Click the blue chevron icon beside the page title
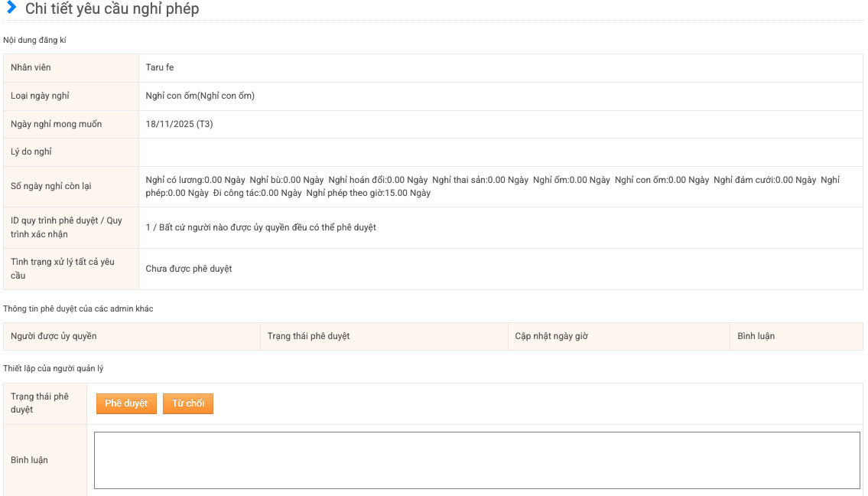 point(11,8)
